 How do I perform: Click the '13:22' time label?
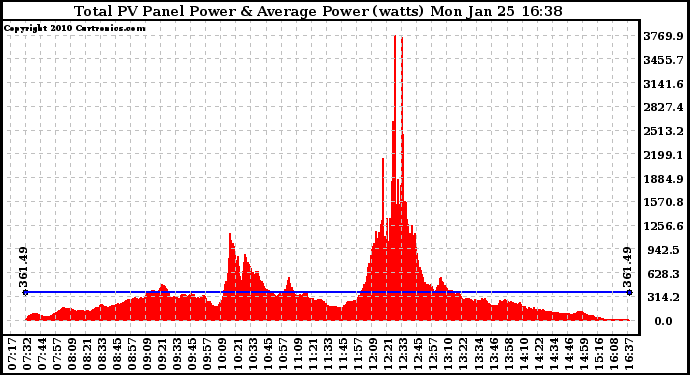pyautogui.click(x=463, y=354)
